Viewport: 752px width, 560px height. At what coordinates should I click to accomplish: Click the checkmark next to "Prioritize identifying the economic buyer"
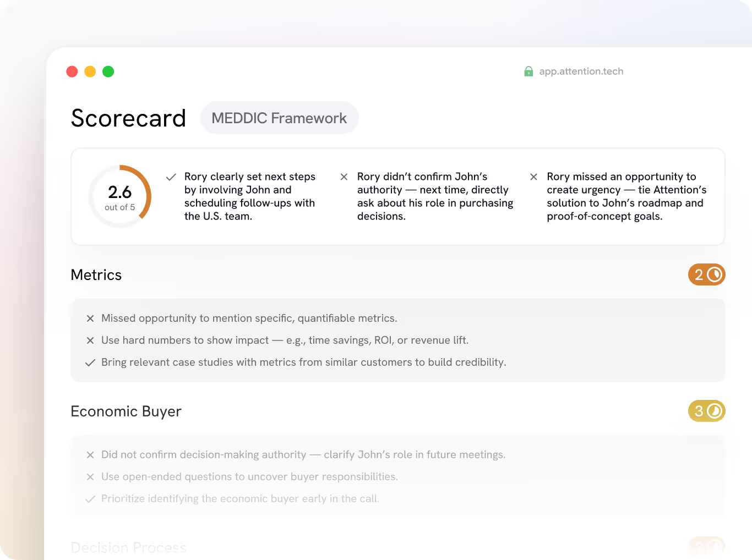90,499
